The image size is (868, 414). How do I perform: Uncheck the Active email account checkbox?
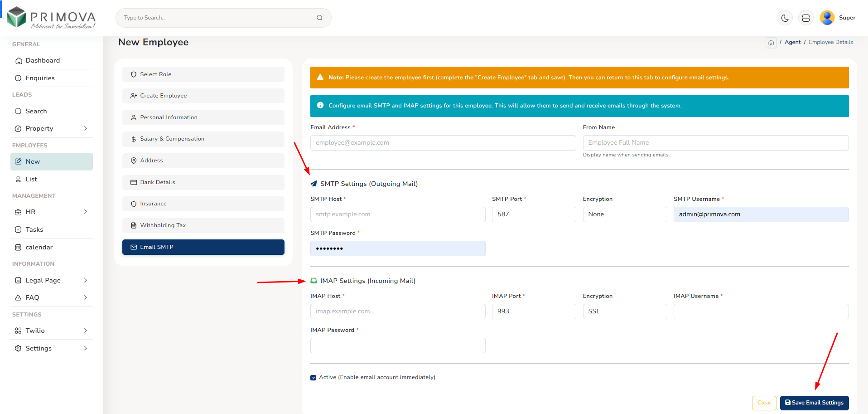point(313,378)
